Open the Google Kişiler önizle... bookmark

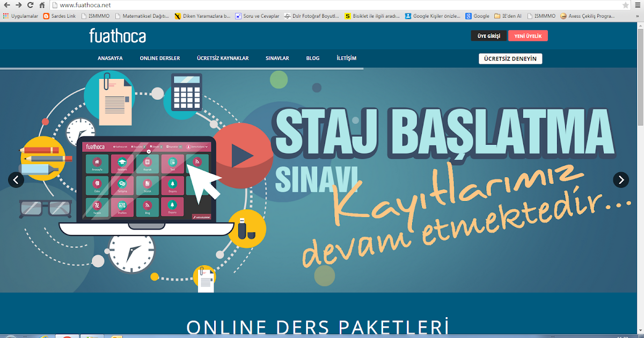click(433, 16)
